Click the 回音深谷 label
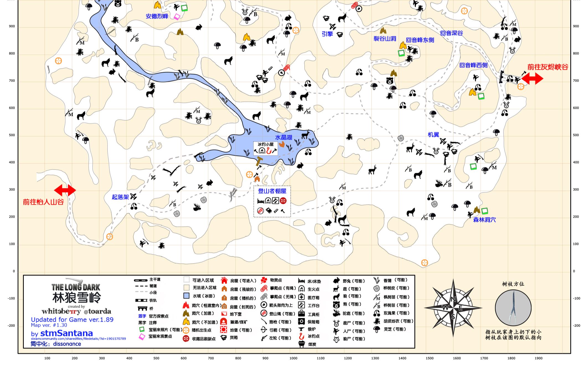 click(x=452, y=33)
